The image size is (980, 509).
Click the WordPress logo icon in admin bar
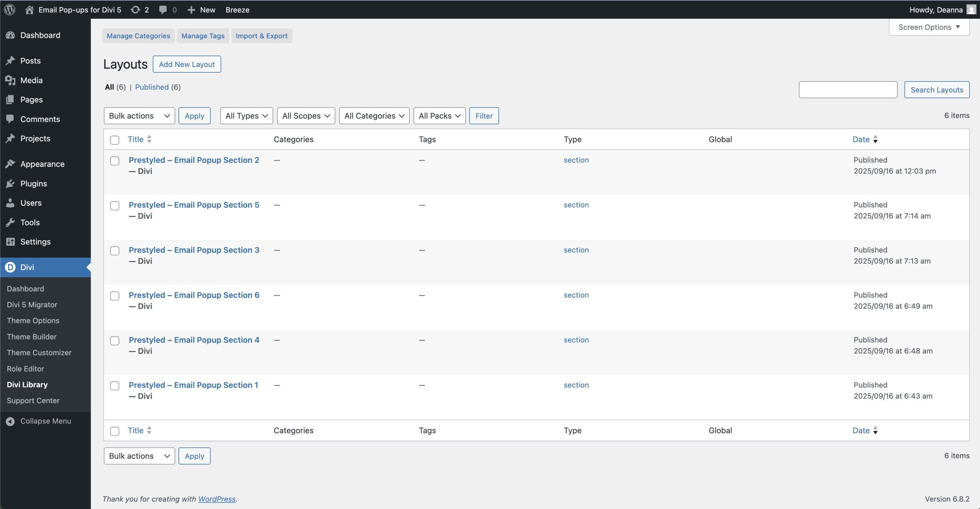(x=10, y=10)
